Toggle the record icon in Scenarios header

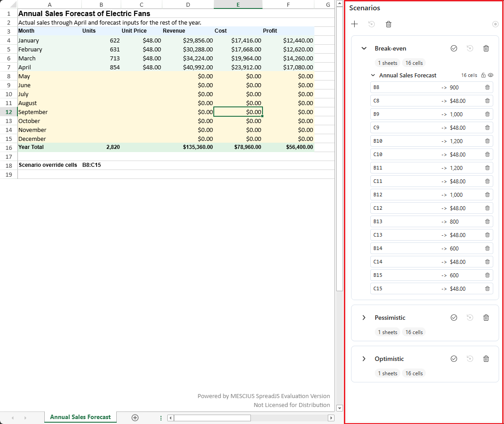[x=496, y=24]
